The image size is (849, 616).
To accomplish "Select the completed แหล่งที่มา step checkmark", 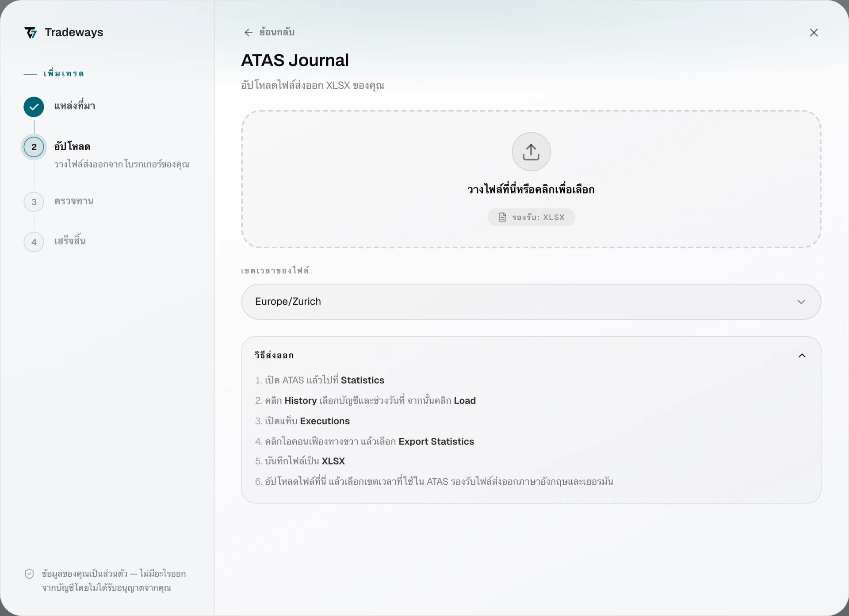I will [x=34, y=107].
